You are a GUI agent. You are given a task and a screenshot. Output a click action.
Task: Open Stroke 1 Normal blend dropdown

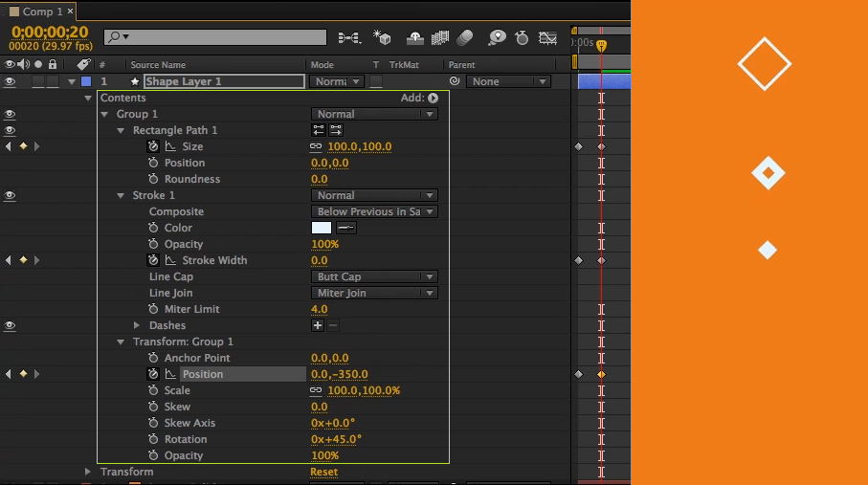point(374,195)
